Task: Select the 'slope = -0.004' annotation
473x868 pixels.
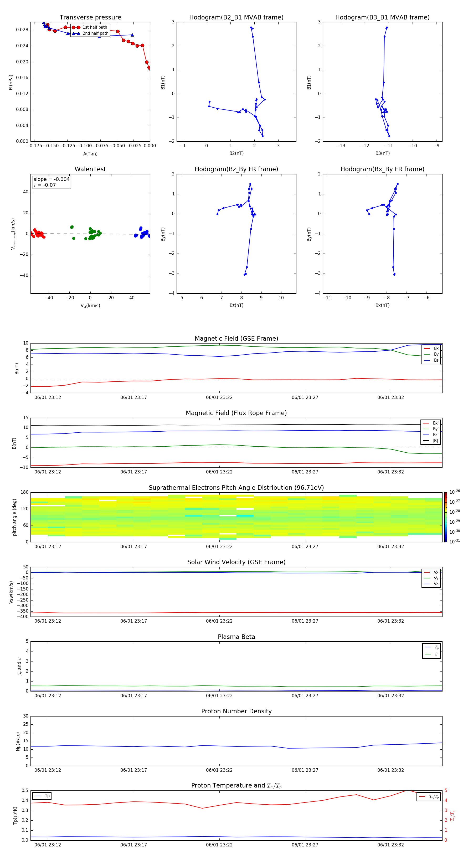Action: coord(52,179)
